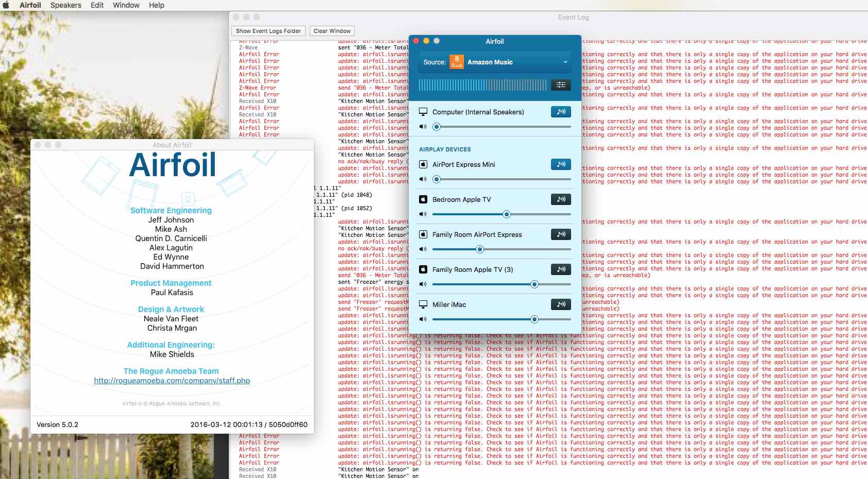Click the Miller iMac monitor icon
The height and width of the screenshot is (479, 868).
coord(423,304)
